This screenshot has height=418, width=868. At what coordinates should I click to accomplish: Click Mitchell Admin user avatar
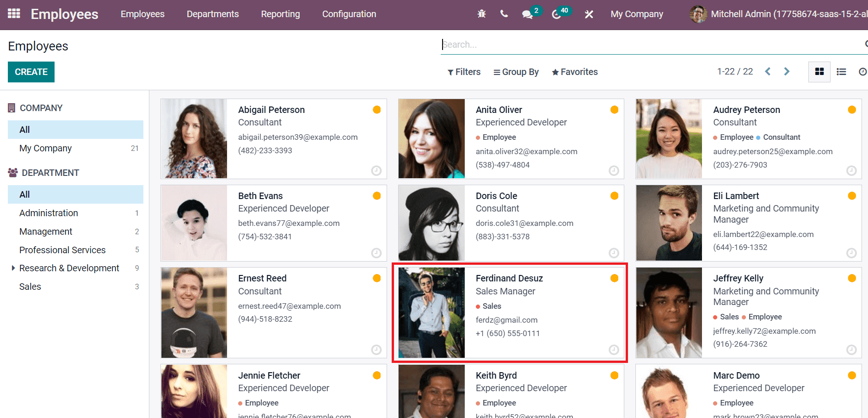click(x=698, y=14)
